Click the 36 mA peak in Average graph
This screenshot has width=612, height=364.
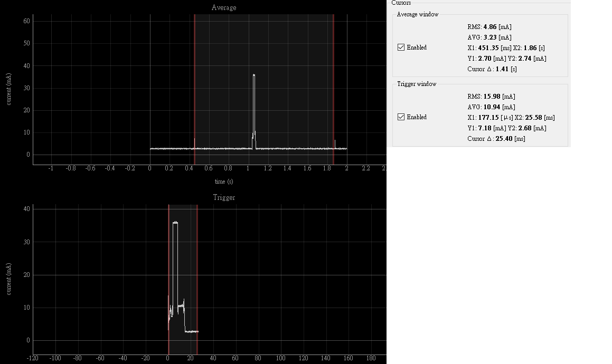click(x=254, y=75)
